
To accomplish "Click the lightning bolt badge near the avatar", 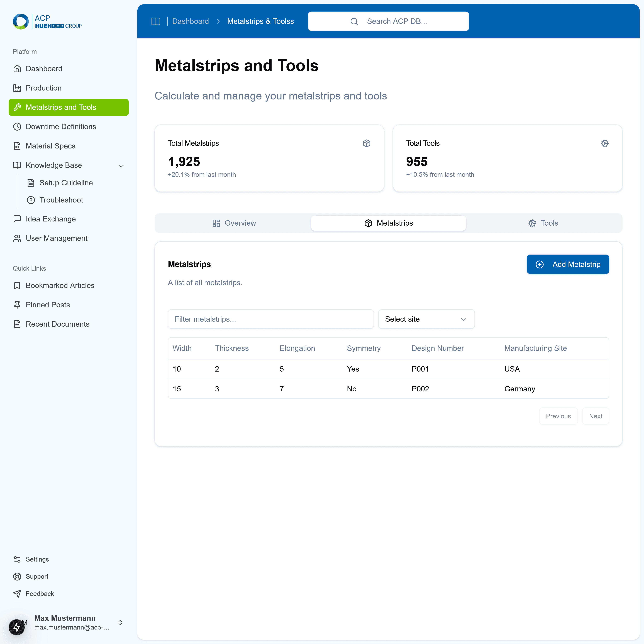I will point(17,627).
